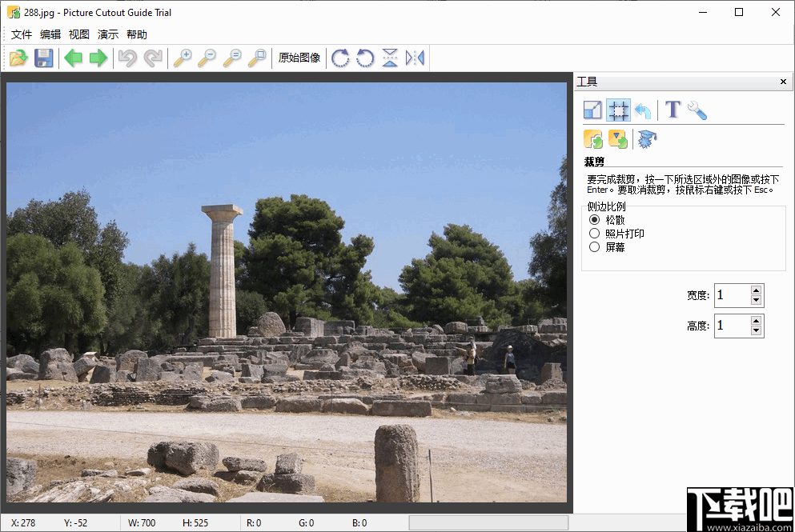Zoom out with minus magnifier
This screenshot has width=795, height=532.
(207, 58)
